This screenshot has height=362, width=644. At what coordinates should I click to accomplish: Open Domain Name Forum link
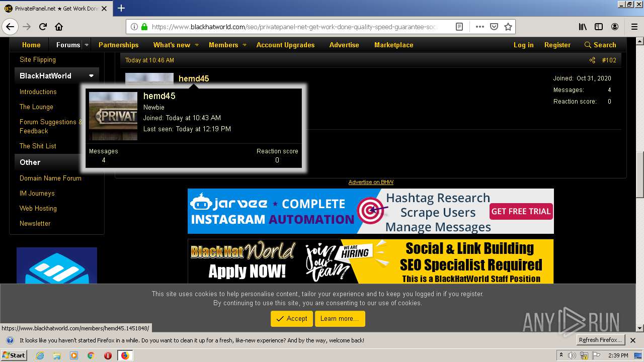(50, 178)
